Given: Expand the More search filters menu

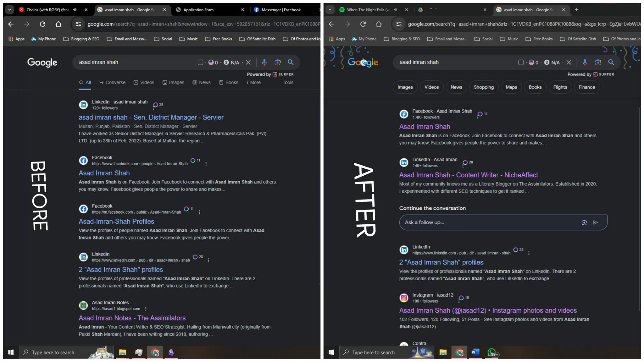Looking at the screenshot, I should pos(253,82).
